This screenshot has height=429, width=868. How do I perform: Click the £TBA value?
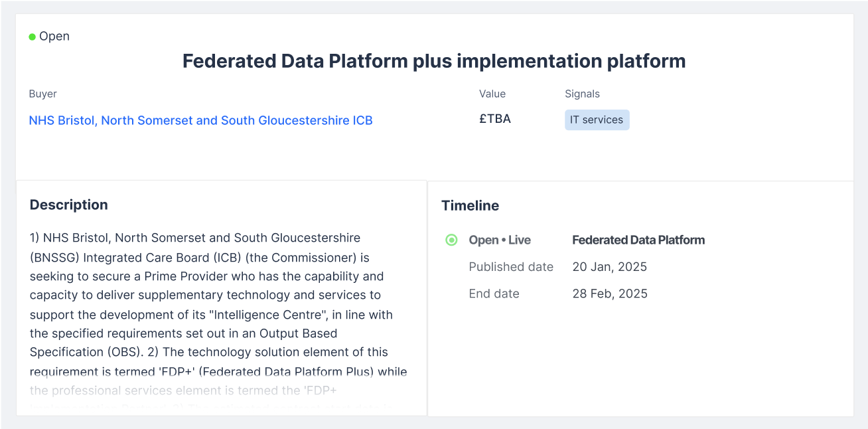pyautogui.click(x=495, y=119)
